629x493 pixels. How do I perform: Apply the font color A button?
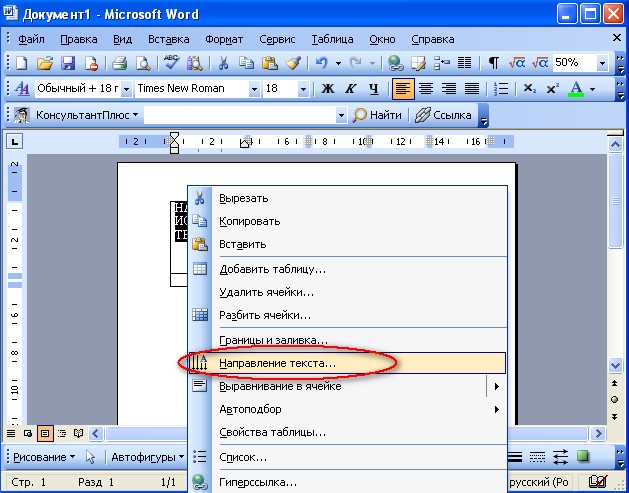point(576,88)
